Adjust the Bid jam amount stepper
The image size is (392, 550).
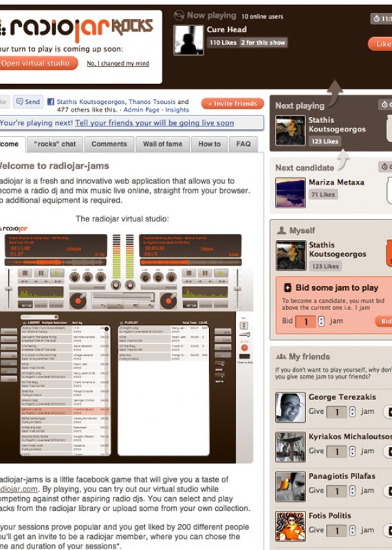(x=321, y=321)
